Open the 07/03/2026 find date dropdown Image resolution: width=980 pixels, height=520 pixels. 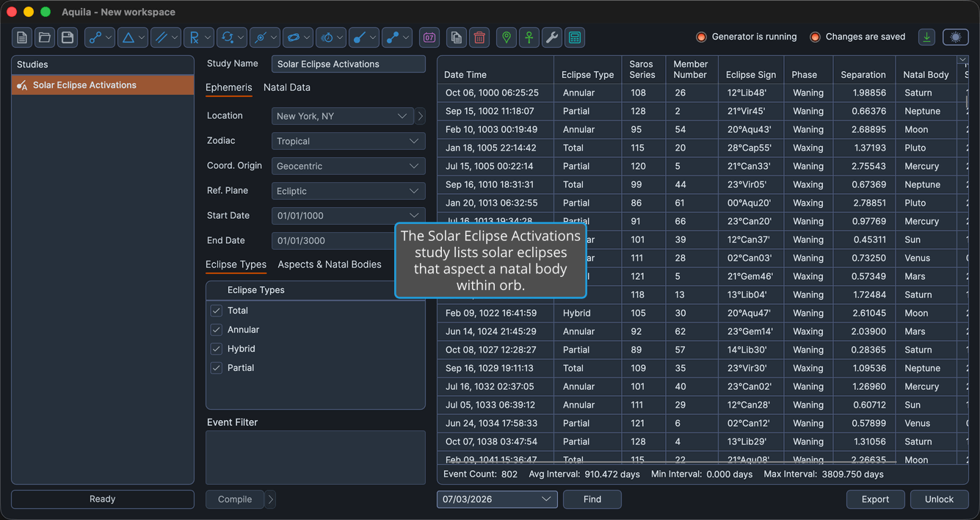point(497,499)
